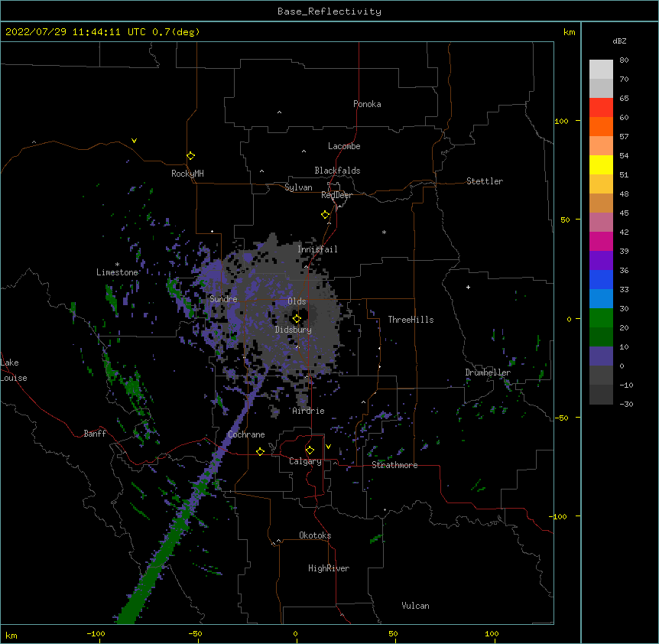The image size is (659, 644).
Task: Click the Banff label
Action: [x=95, y=434]
